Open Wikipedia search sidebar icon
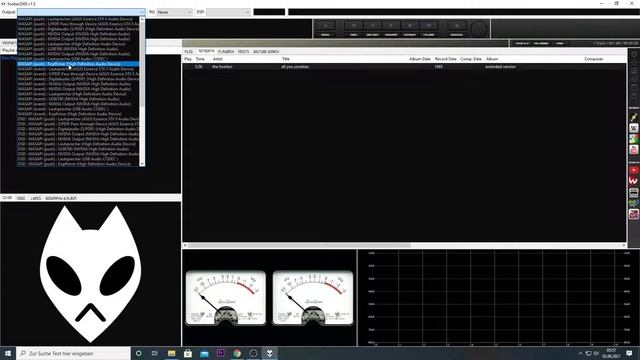Viewport: 640px width, 360px height. (x=633, y=129)
